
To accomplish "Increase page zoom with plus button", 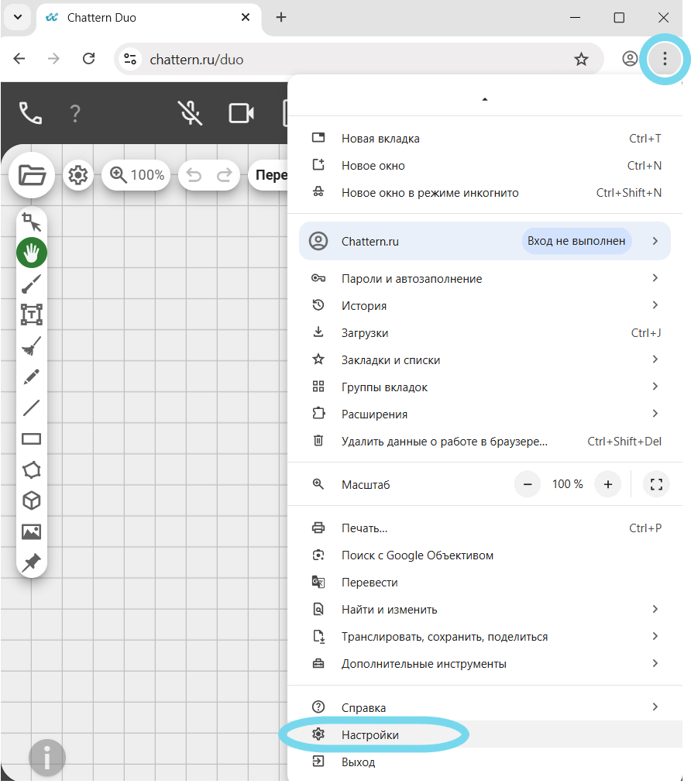I will click(608, 484).
